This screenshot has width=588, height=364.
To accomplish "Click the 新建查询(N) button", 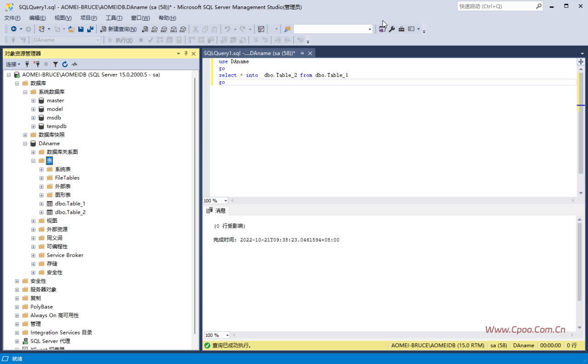I will pyautogui.click(x=119, y=29).
